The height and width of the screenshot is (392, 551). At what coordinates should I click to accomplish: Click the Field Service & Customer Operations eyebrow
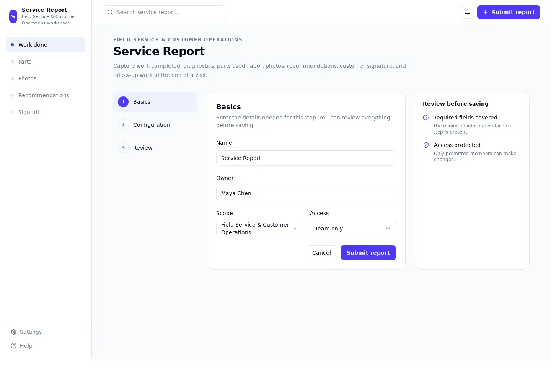178,40
